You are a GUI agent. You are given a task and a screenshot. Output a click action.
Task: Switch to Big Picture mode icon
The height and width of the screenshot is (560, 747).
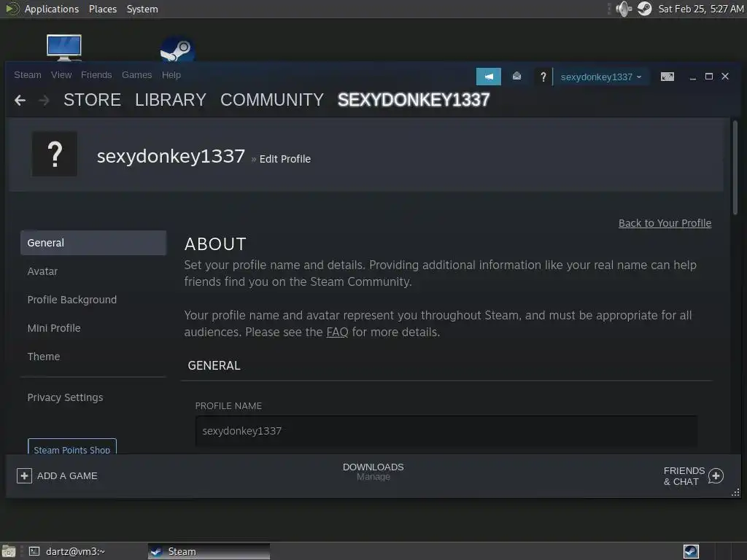pyautogui.click(x=667, y=77)
